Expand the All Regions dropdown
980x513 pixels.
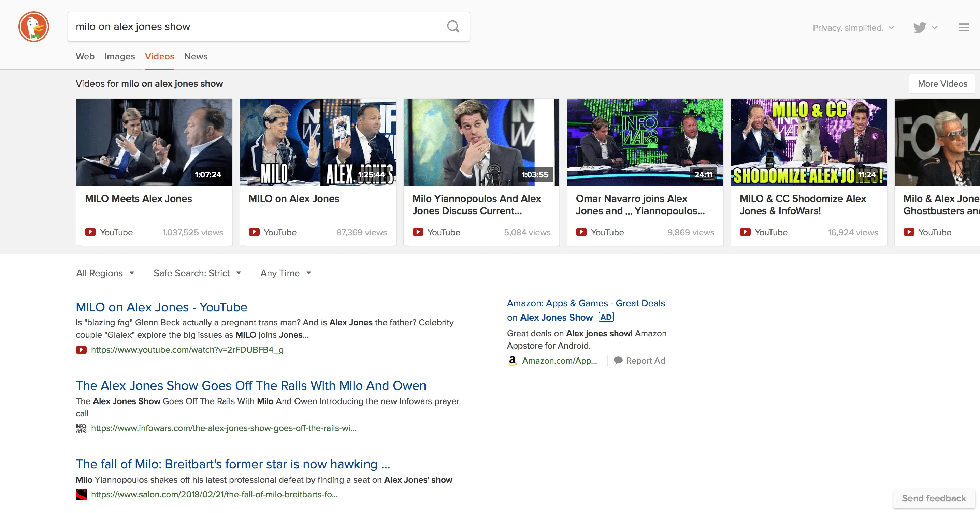105,273
